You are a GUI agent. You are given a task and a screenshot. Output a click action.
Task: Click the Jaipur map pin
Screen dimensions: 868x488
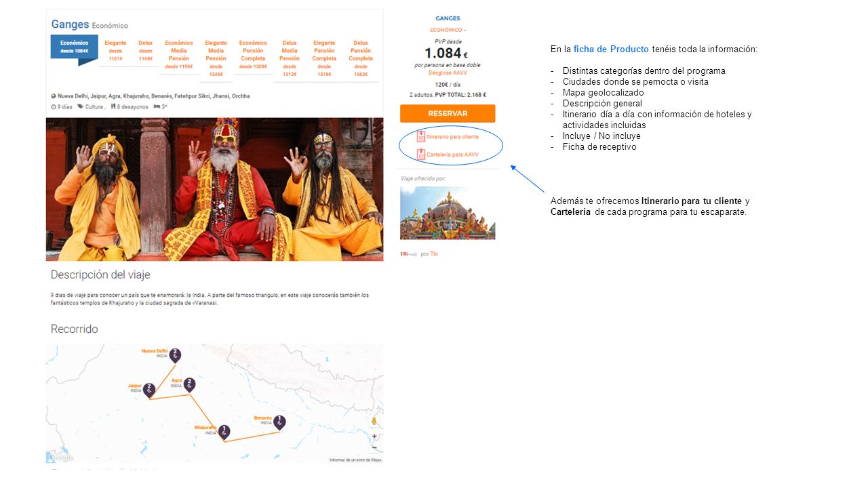coord(149,390)
